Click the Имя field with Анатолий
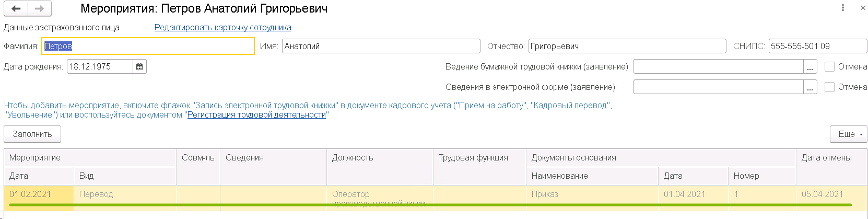 coord(381,46)
